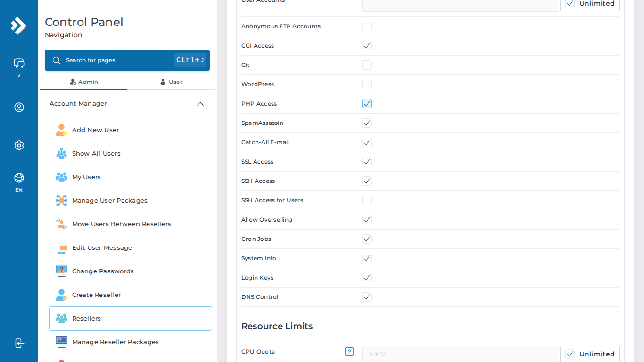Open Manage Reseller Packages
The height and width of the screenshot is (362, 644).
(x=116, y=342)
